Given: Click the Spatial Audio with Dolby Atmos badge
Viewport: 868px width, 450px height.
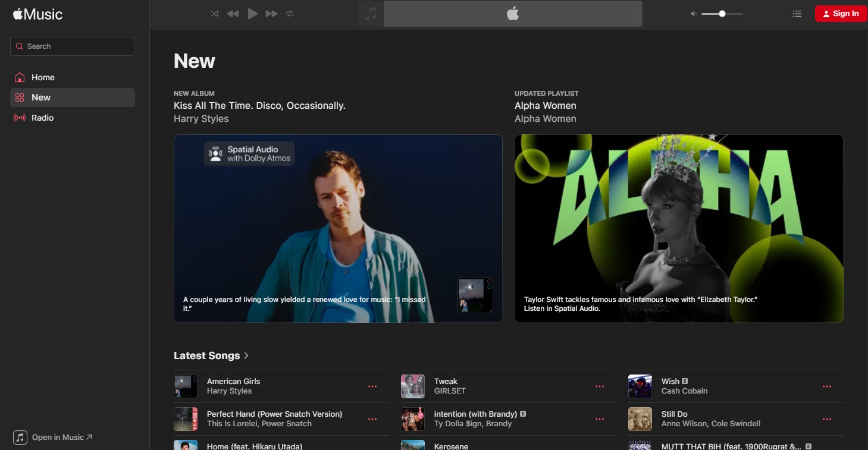Looking at the screenshot, I should click(249, 154).
